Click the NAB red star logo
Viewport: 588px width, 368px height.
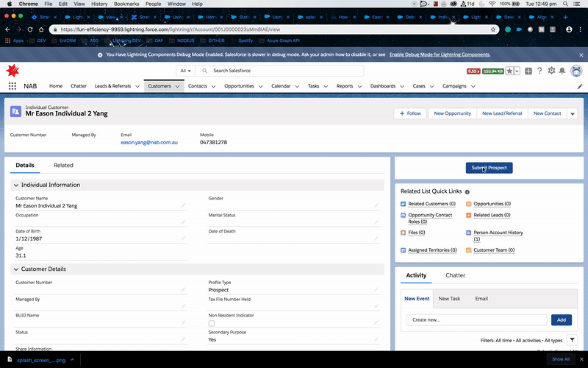(12, 70)
